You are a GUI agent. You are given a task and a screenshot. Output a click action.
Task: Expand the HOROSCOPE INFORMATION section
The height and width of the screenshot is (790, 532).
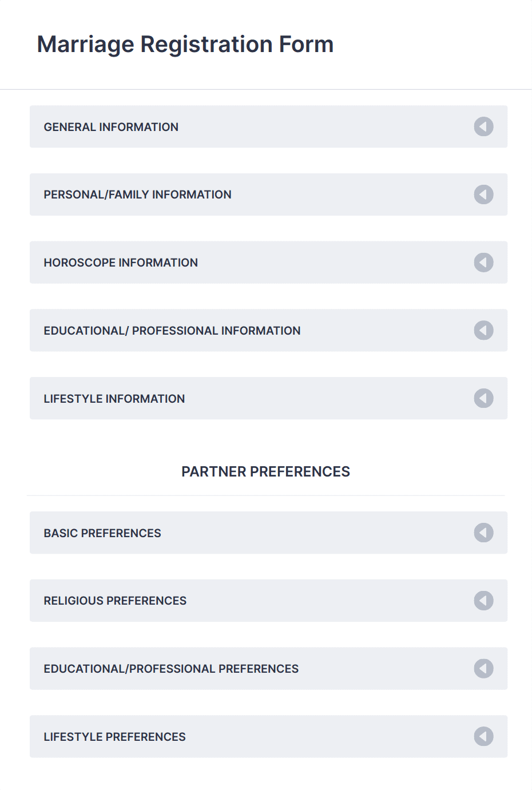click(x=266, y=262)
